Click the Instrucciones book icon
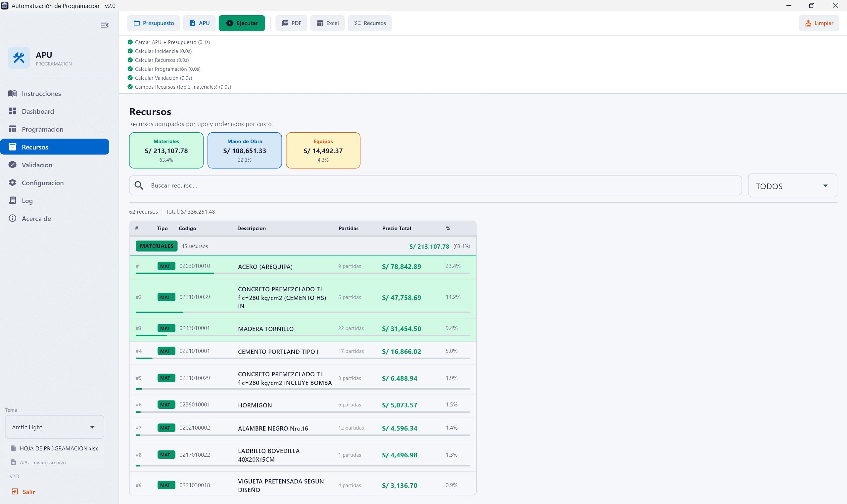The height and width of the screenshot is (504, 847). click(x=13, y=93)
